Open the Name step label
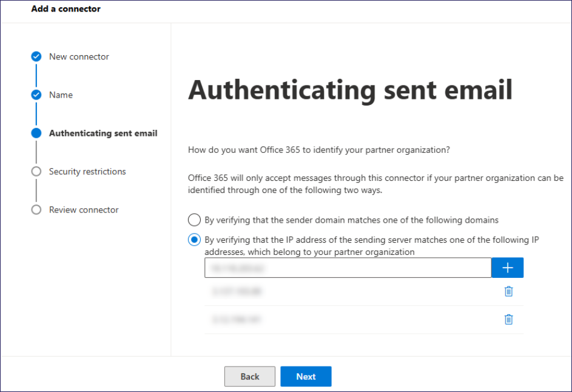 [x=61, y=95]
